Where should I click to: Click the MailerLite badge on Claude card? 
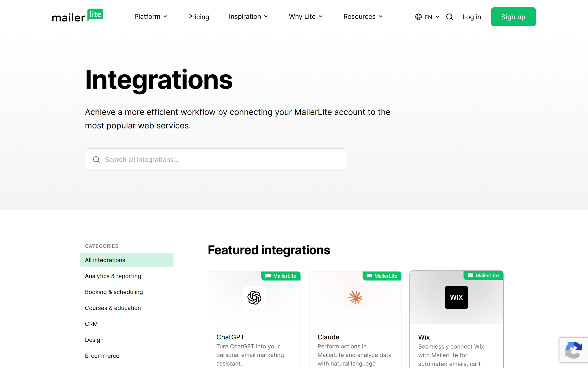(382, 276)
